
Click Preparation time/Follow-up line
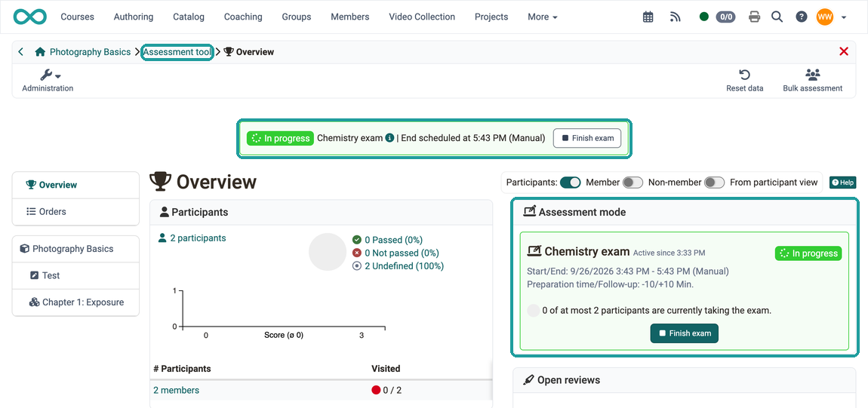click(611, 284)
